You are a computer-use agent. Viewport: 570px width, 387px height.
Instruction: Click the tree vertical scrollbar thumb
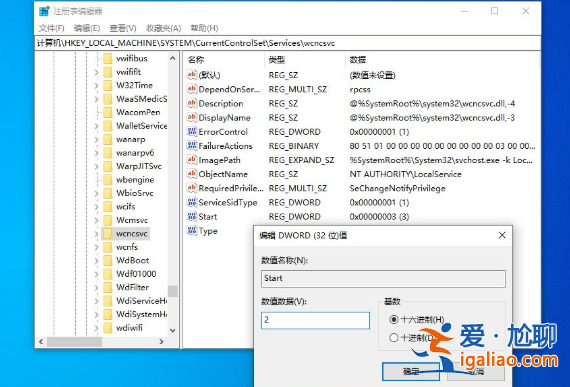point(173,291)
